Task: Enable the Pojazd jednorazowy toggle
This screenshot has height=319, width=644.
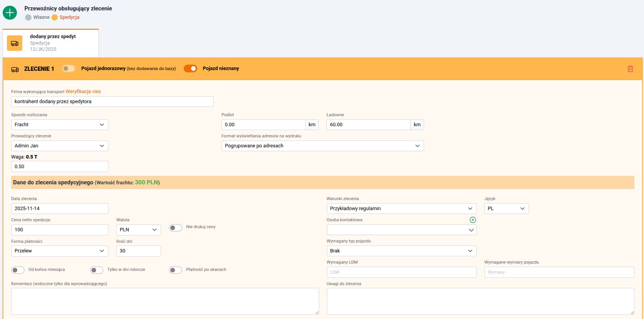Action: pos(69,68)
